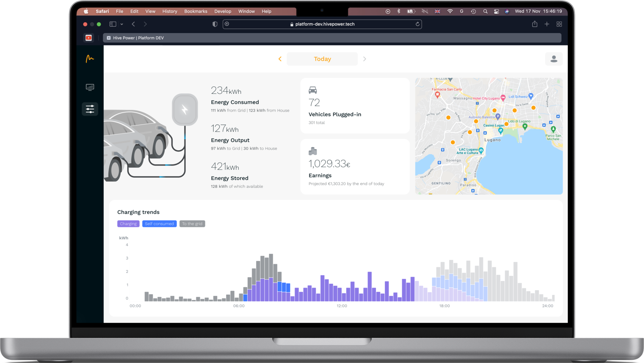Open the Safari menu
The image size is (644, 363).
102,11
